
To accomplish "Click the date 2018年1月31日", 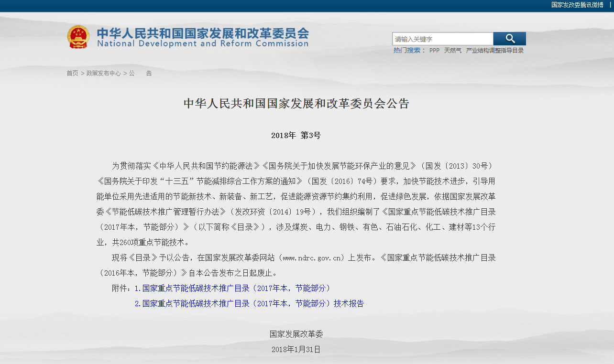I will click(296, 349).
